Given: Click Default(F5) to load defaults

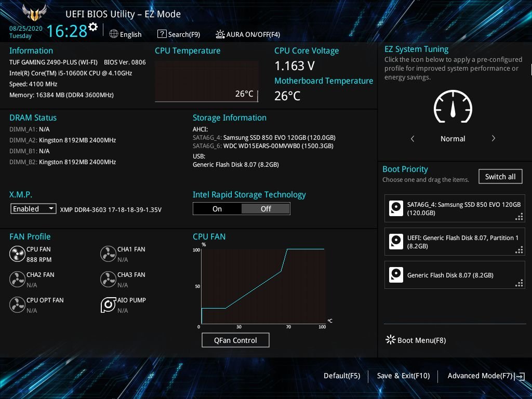Looking at the screenshot, I should click(342, 376).
